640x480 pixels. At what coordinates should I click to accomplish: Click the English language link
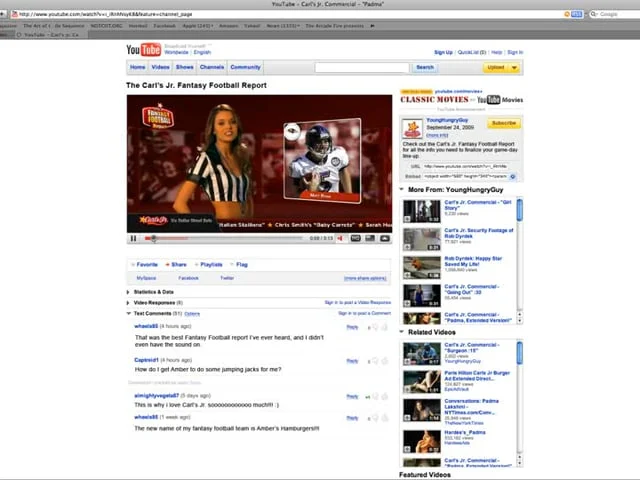click(202, 52)
